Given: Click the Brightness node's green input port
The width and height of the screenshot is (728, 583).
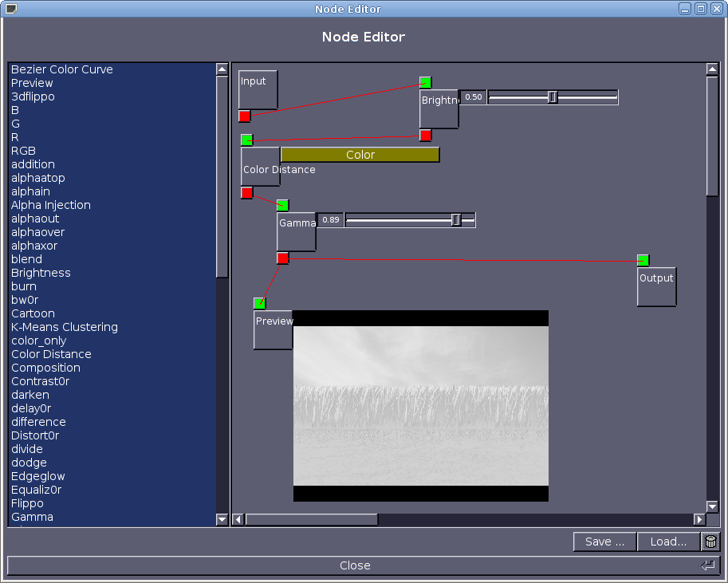Looking at the screenshot, I should [x=425, y=83].
